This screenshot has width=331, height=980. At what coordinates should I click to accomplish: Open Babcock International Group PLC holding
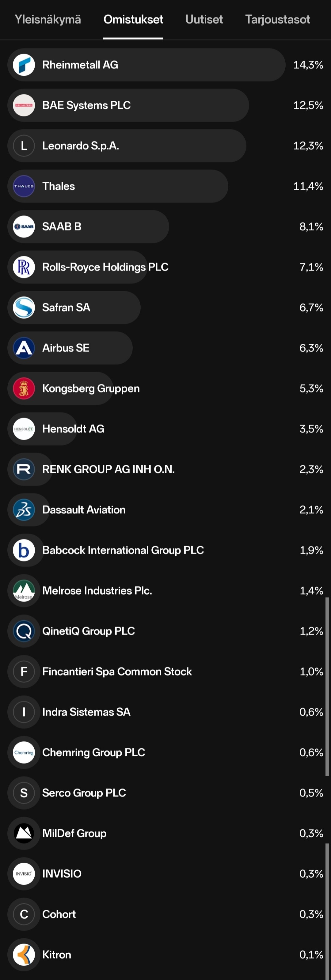click(165, 550)
